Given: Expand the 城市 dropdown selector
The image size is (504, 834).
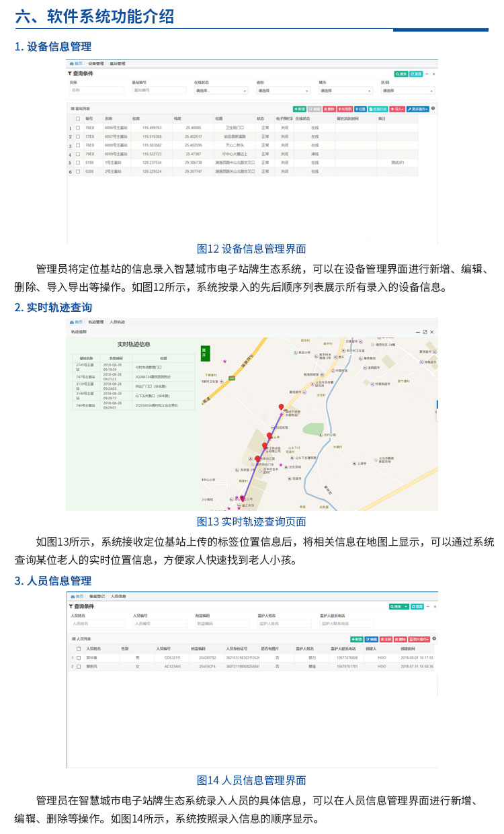Looking at the screenshot, I should coord(345,91).
